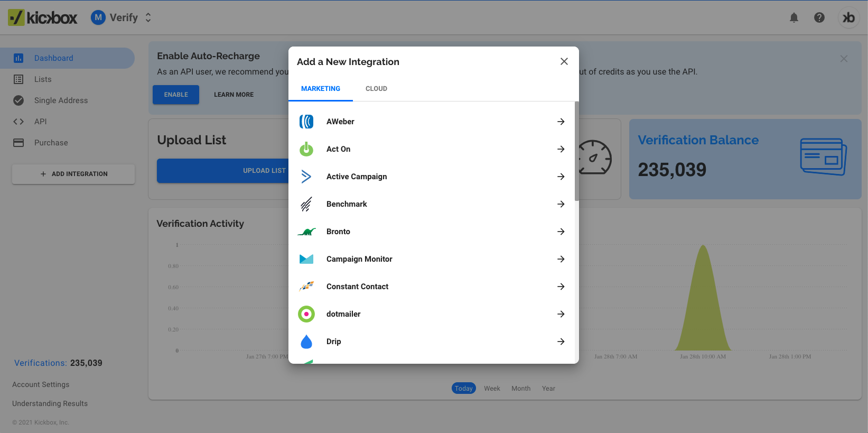Expand the Verify product switcher

coord(148,17)
